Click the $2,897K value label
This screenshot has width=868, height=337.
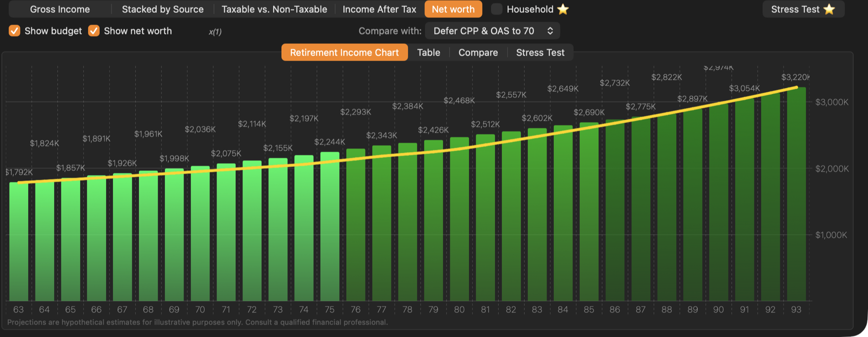pyautogui.click(x=692, y=99)
